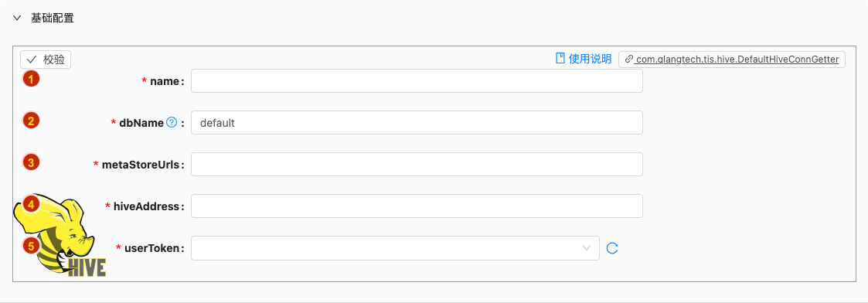868x303 pixels.
Task: Refresh the userToken list
Action: click(x=611, y=247)
